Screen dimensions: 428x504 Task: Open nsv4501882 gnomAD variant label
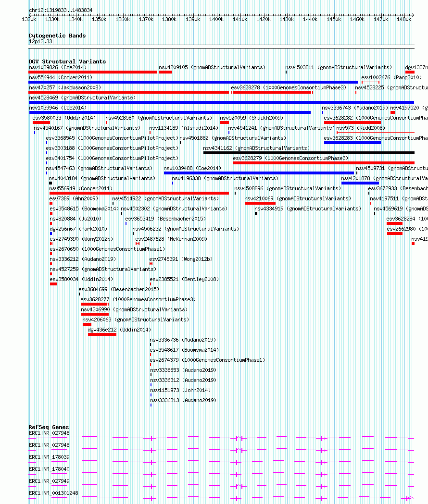click(233, 138)
